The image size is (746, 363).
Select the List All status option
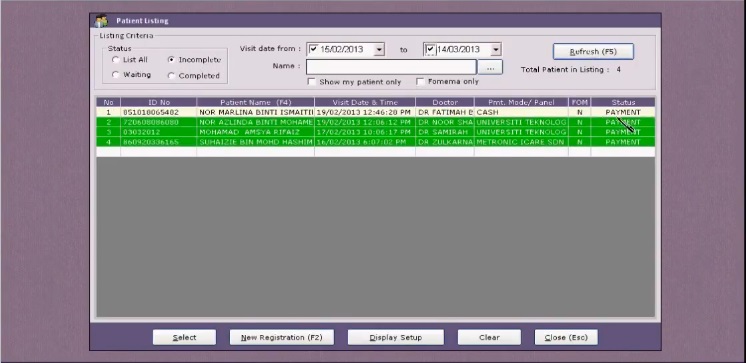tap(115, 60)
